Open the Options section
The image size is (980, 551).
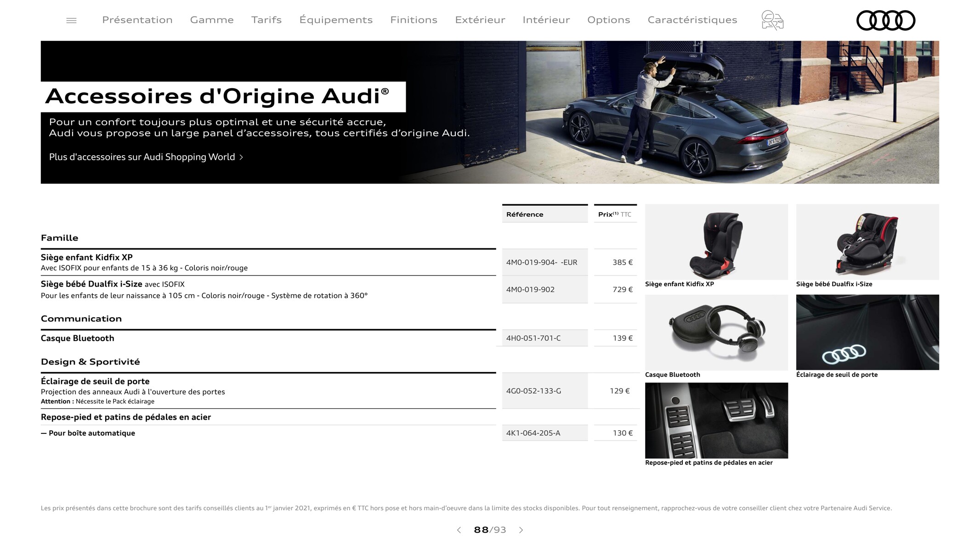(x=609, y=20)
